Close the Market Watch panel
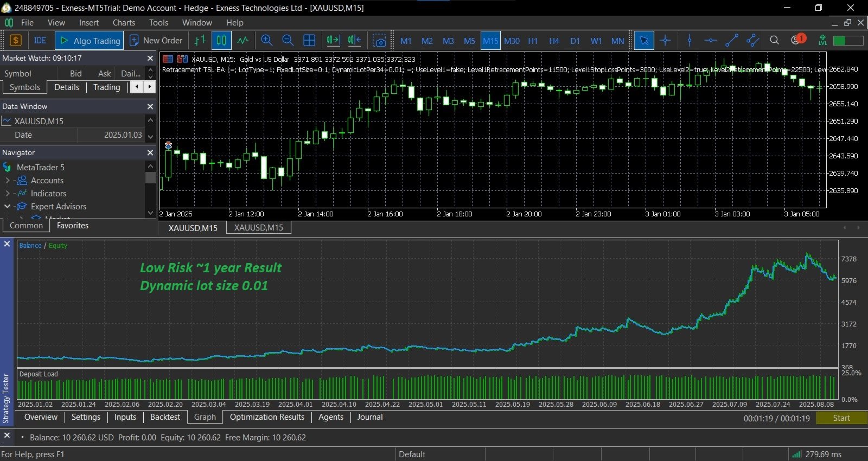This screenshot has width=868, height=461. (150, 58)
